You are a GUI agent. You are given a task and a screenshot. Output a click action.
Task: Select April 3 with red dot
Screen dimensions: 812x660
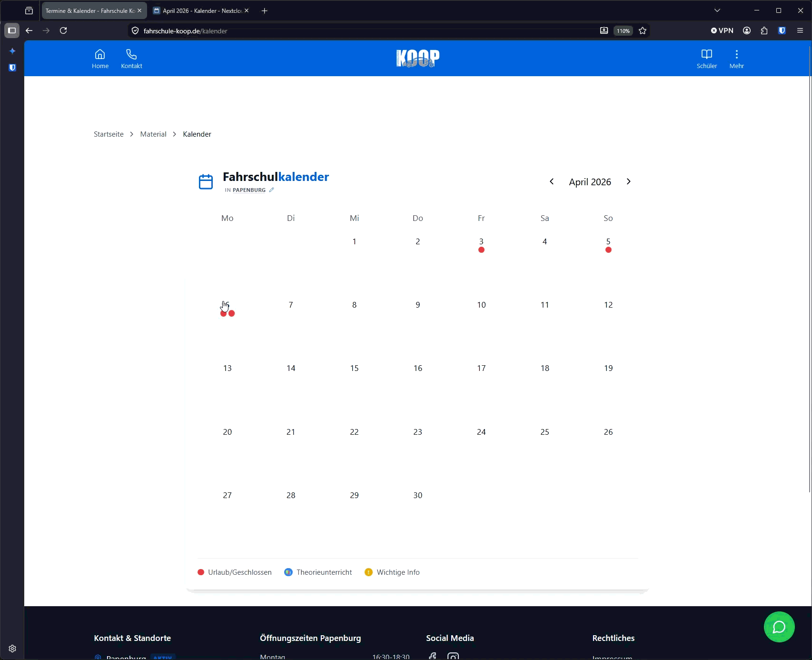481,245
